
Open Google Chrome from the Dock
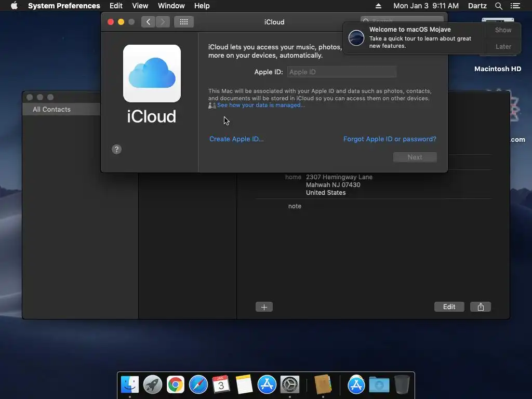[x=176, y=385]
